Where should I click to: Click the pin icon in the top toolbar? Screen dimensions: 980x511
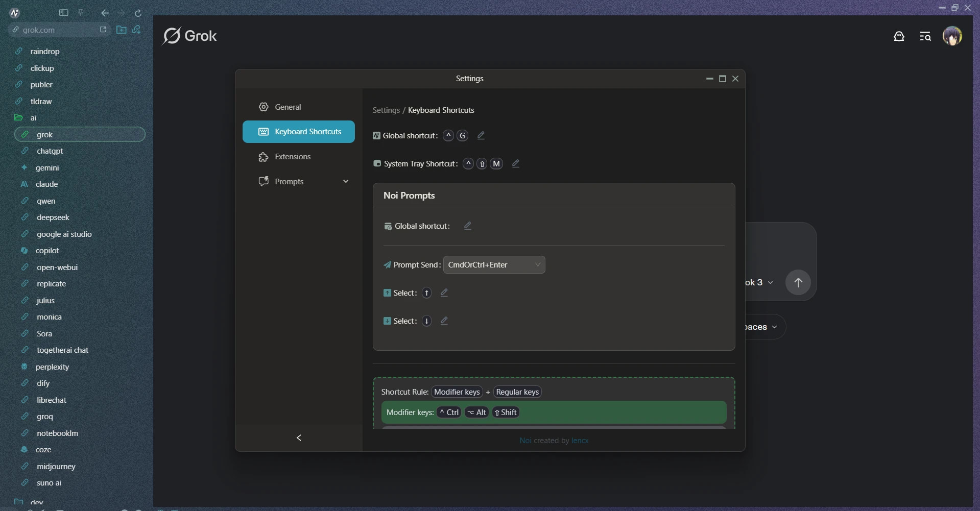(81, 12)
